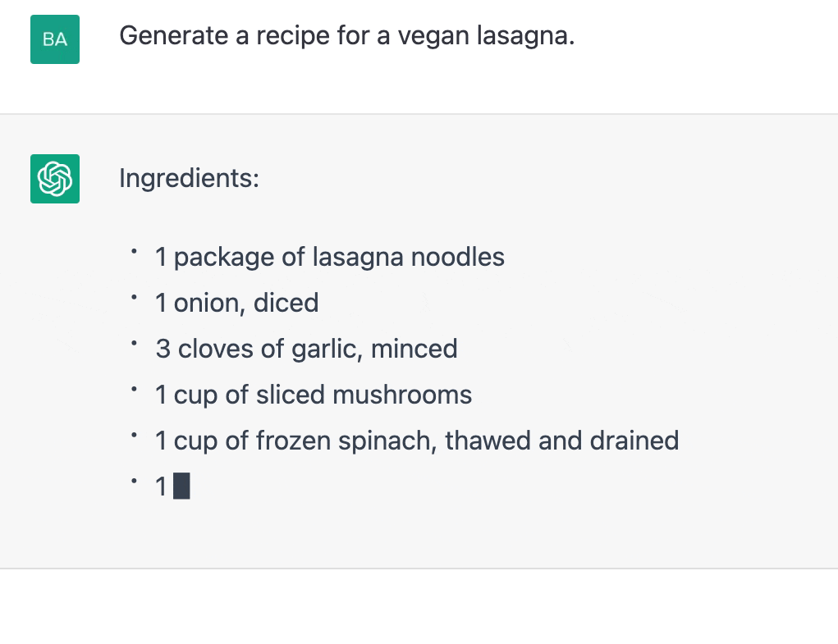The width and height of the screenshot is (838, 644).
Task: Click the bullet before mushrooms item
Action: point(133,391)
